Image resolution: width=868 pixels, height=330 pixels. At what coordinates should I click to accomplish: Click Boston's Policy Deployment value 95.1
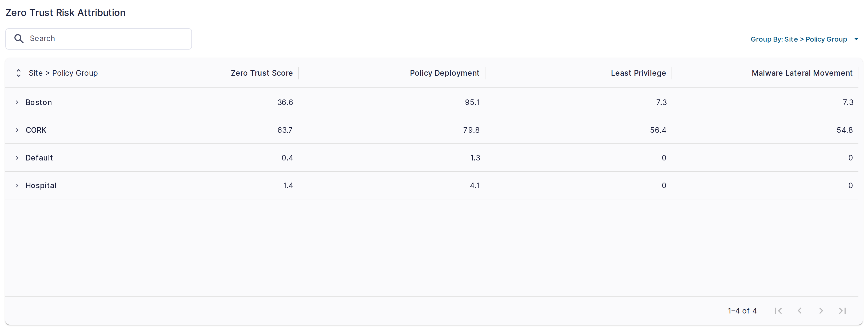click(472, 102)
